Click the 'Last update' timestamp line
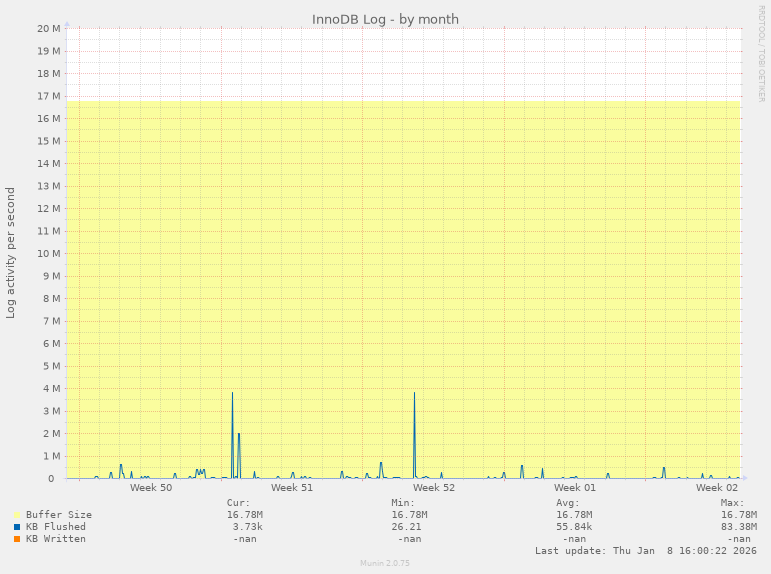771x574 pixels. [646, 551]
